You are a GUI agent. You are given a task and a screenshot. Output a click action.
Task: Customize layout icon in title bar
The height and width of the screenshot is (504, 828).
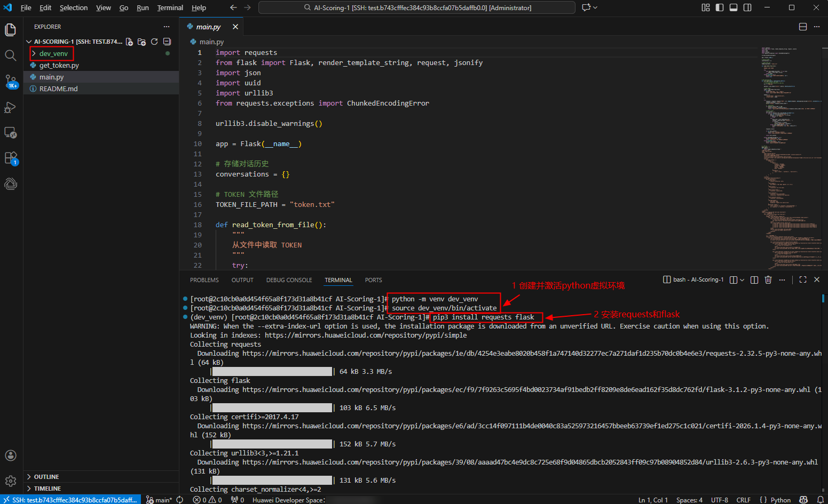coord(706,7)
